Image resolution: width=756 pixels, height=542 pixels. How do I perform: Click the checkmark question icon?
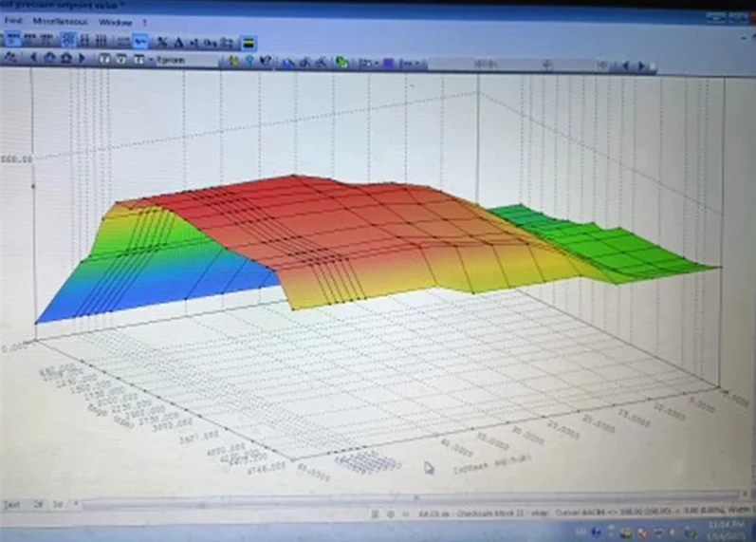pos(266,62)
